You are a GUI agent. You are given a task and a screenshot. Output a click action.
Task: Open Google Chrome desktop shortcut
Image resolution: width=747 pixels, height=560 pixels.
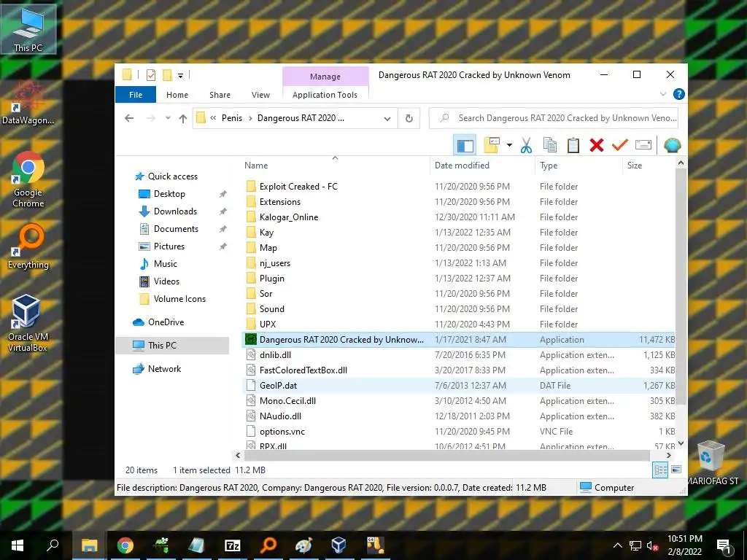click(x=28, y=179)
